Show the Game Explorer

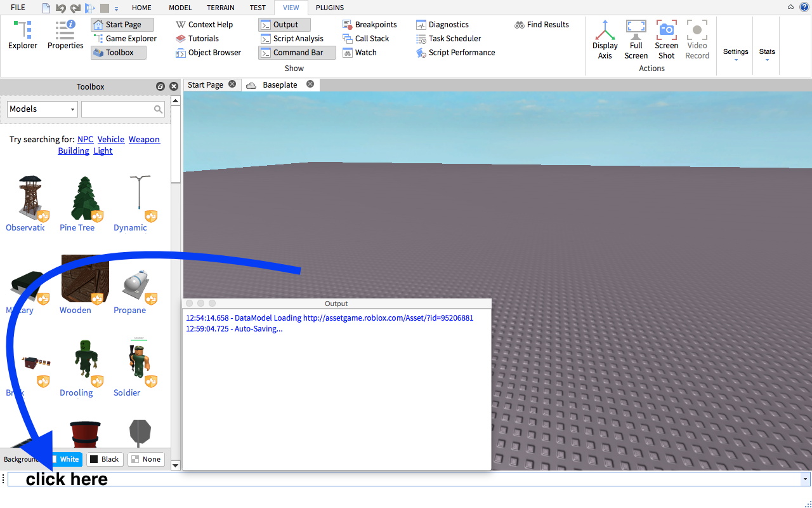(124, 39)
